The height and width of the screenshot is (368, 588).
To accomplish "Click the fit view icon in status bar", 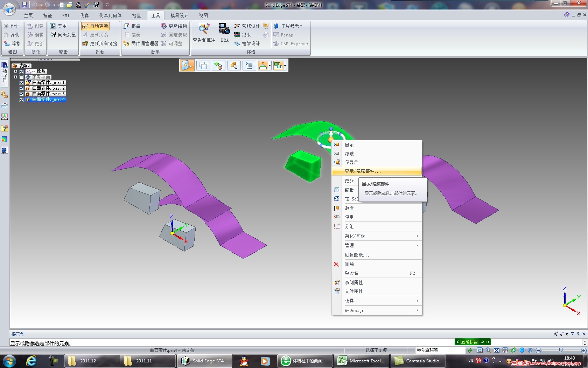I will tap(497, 350).
